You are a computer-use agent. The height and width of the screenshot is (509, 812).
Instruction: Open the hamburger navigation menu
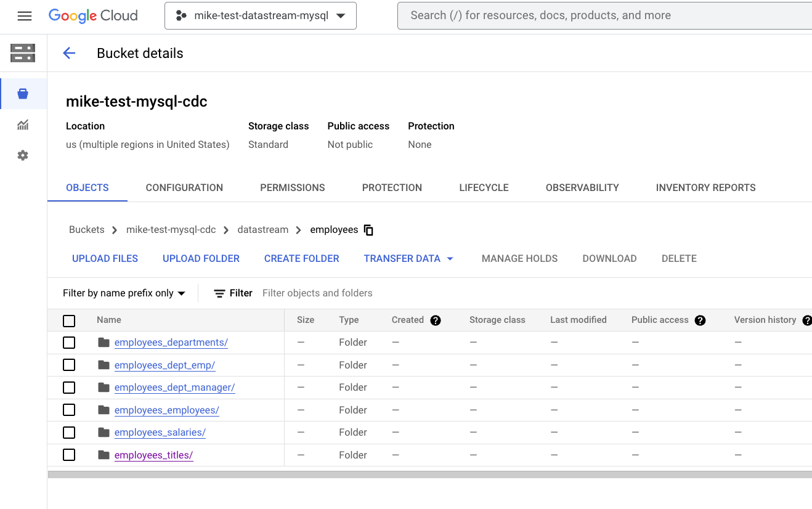point(25,16)
